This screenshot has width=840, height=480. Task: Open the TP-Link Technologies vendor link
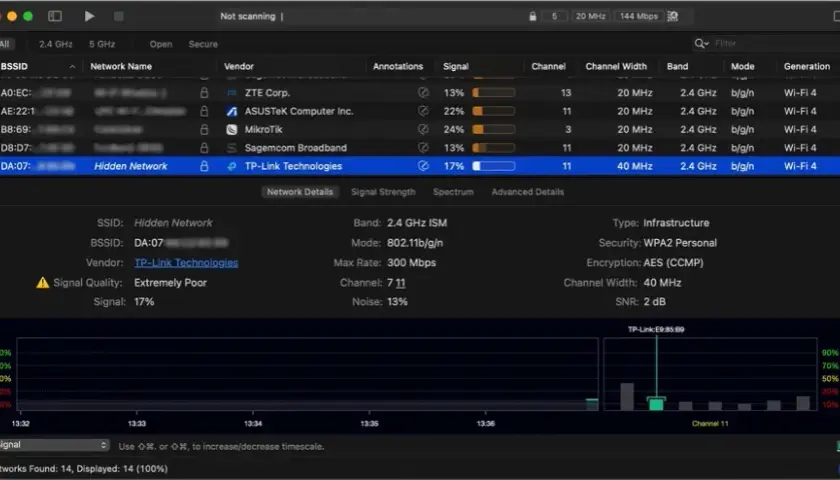click(186, 262)
